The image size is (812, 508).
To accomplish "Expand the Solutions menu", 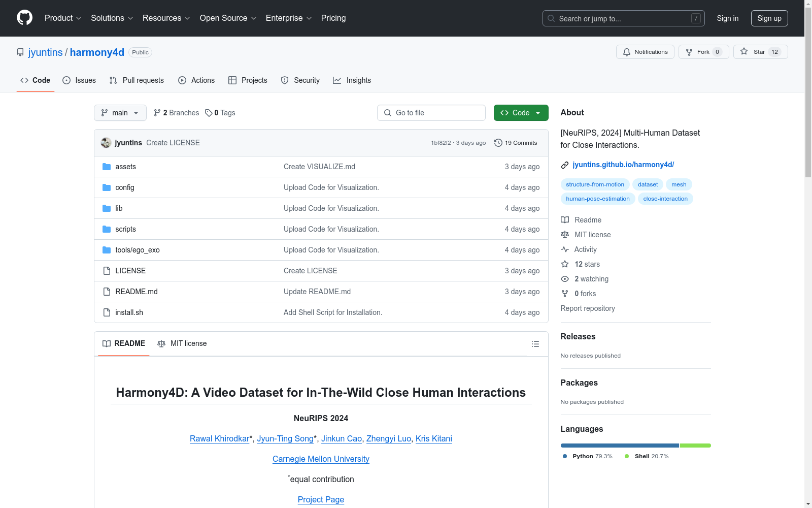I will (x=112, y=18).
